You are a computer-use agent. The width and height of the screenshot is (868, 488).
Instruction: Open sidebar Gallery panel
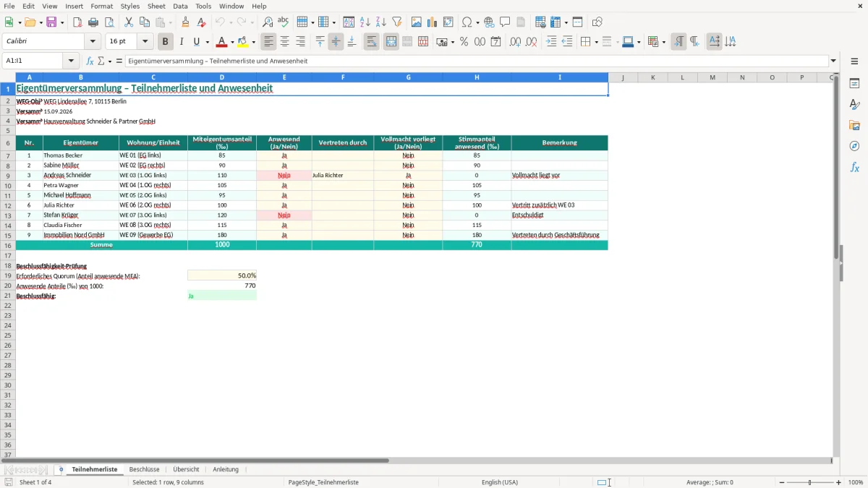(x=854, y=126)
